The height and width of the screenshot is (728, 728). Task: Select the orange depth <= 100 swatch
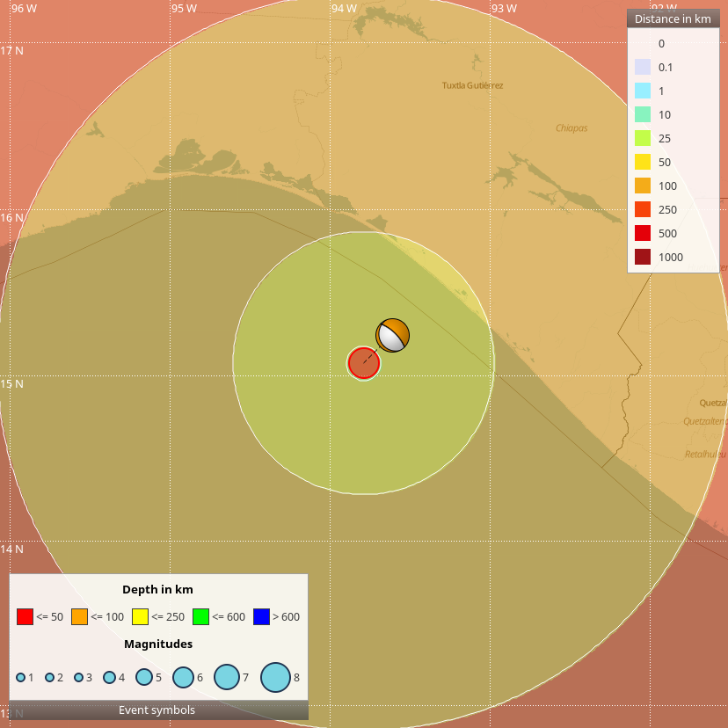pyautogui.click(x=80, y=617)
